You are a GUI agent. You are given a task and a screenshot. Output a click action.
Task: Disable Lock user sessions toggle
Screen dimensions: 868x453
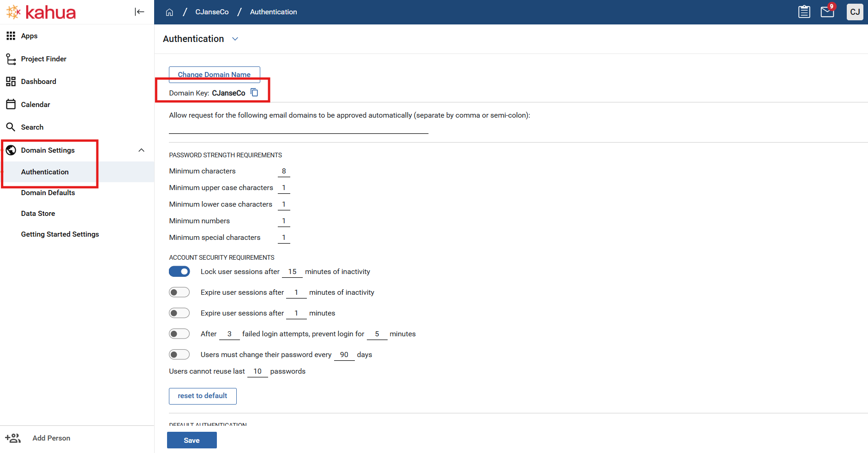[x=180, y=272]
